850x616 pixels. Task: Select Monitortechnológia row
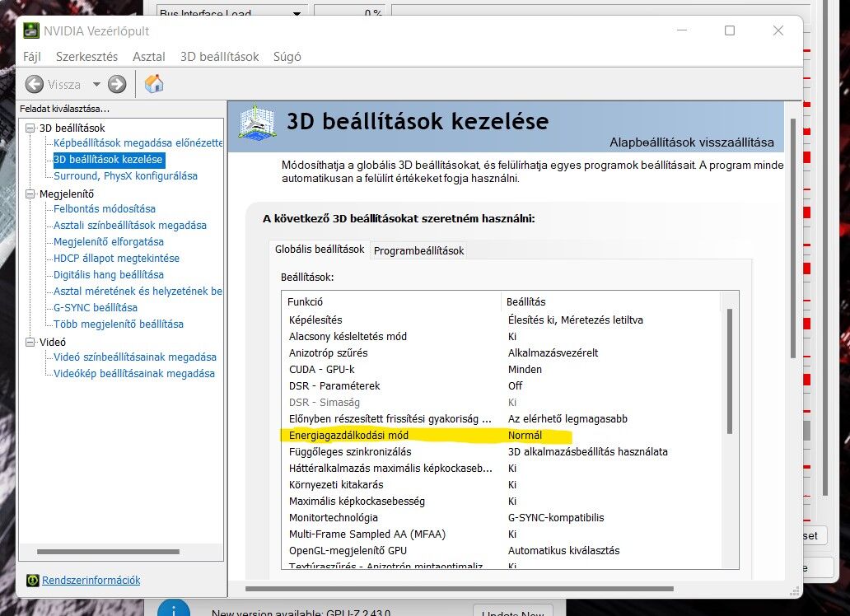tap(502, 518)
